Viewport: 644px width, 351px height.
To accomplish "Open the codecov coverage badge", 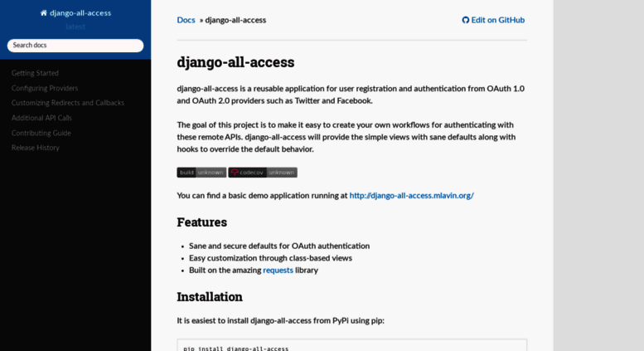I will point(263,173).
